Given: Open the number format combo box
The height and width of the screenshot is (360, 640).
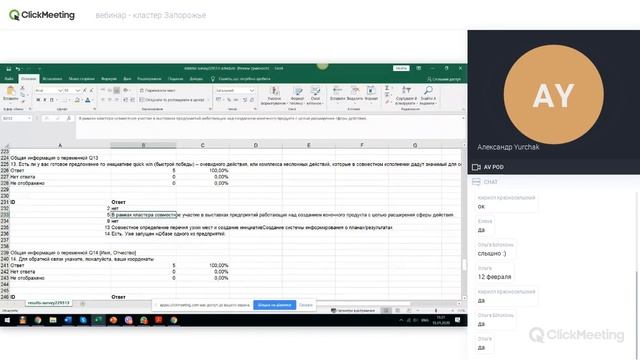Looking at the screenshot, I should click(x=235, y=90).
